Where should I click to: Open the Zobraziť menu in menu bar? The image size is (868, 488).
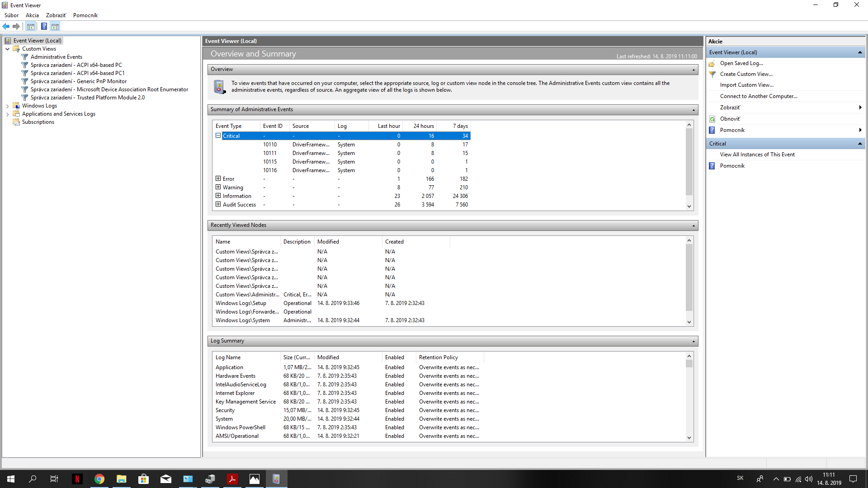point(56,15)
